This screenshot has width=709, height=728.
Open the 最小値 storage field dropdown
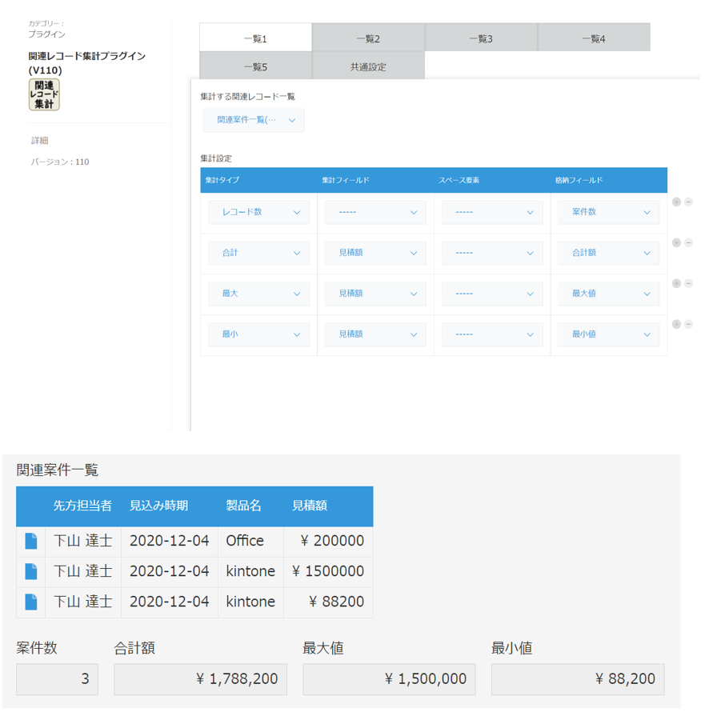point(608,334)
